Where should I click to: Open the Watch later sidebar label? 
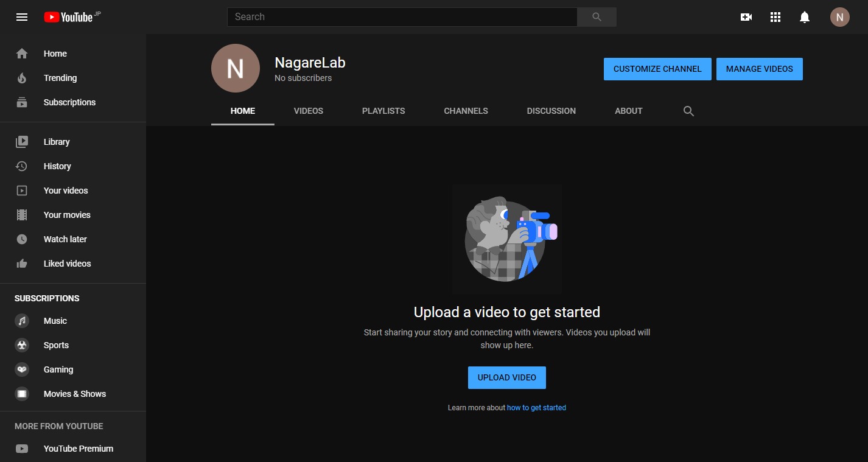tap(65, 239)
